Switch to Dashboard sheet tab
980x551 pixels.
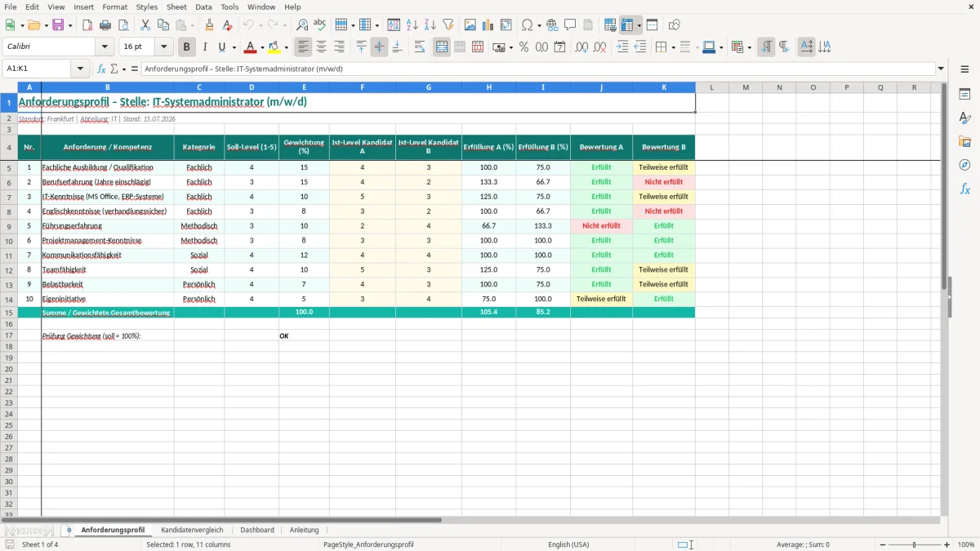coord(257,530)
